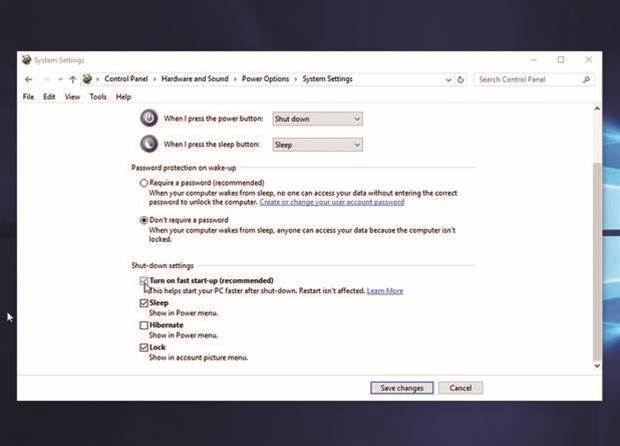
Task: Go to Power Options breadcrumb
Action: [x=265, y=79]
